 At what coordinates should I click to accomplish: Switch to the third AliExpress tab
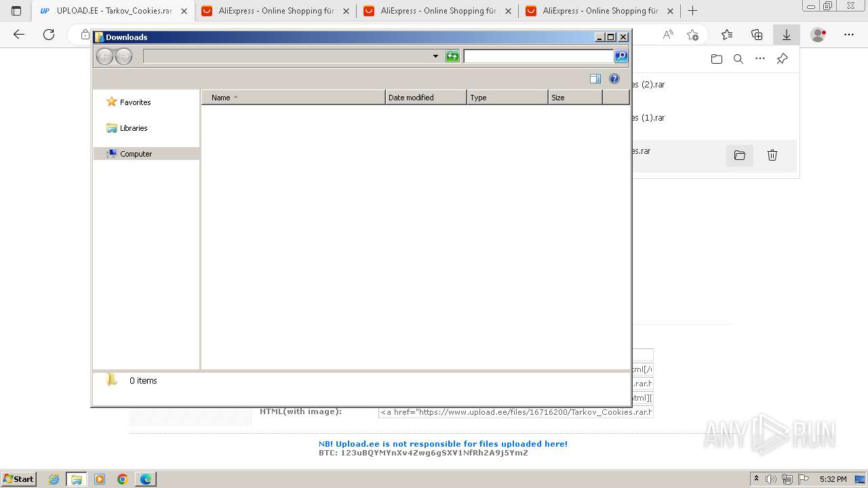pos(599,11)
